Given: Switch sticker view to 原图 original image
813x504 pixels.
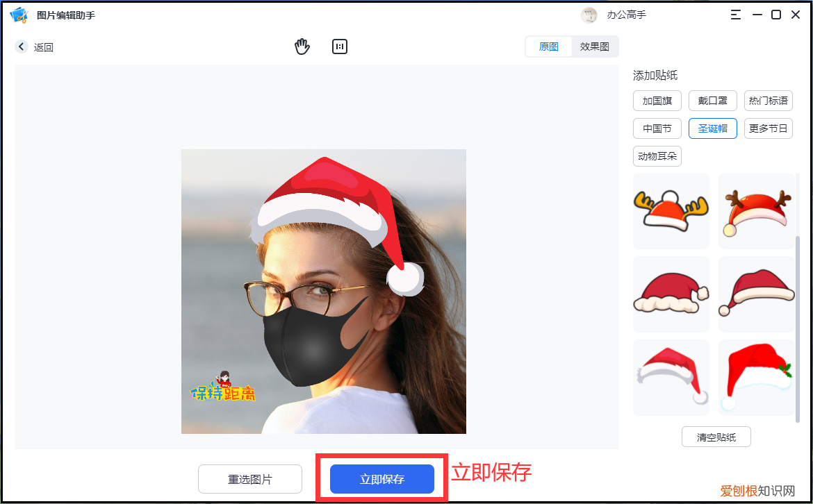Looking at the screenshot, I should coord(548,47).
